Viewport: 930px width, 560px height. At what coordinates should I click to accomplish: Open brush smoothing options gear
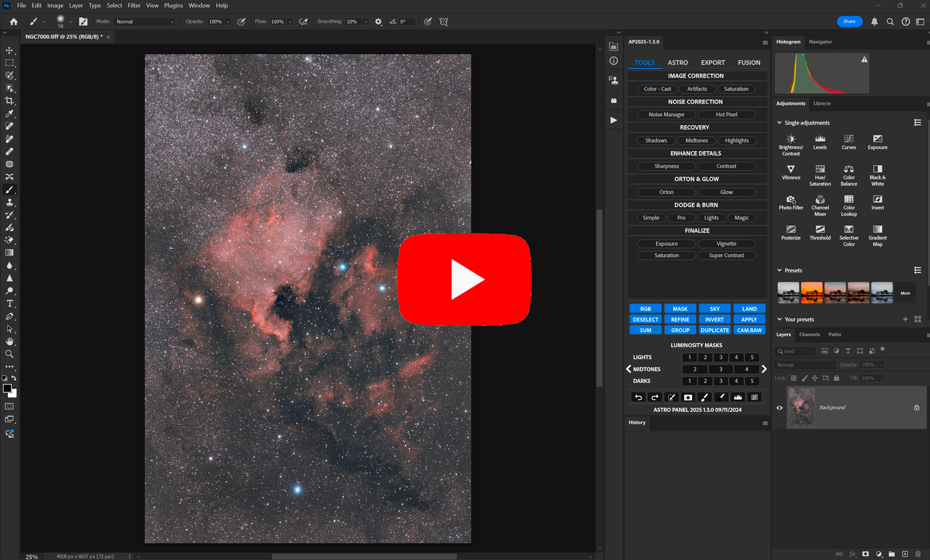pos(379,22)
